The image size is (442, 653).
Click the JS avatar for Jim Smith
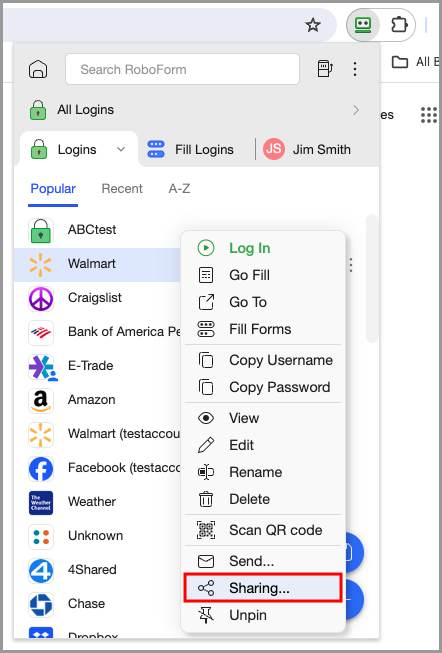274,149
